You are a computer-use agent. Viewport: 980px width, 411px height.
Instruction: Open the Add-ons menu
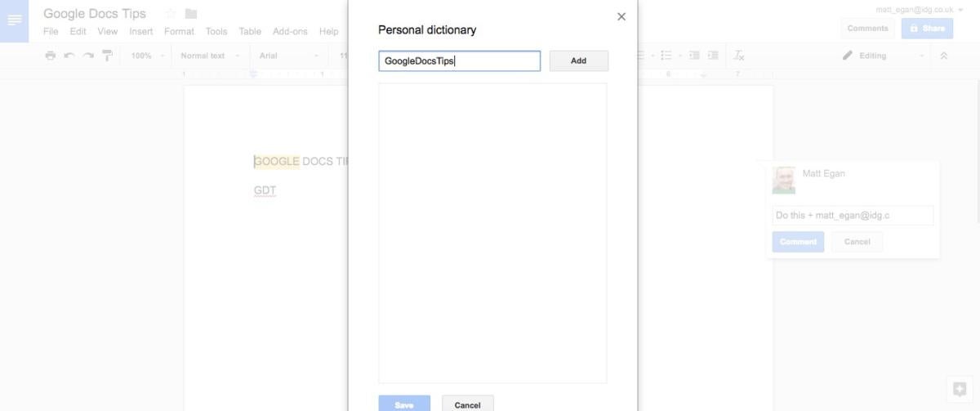[290, 31]
